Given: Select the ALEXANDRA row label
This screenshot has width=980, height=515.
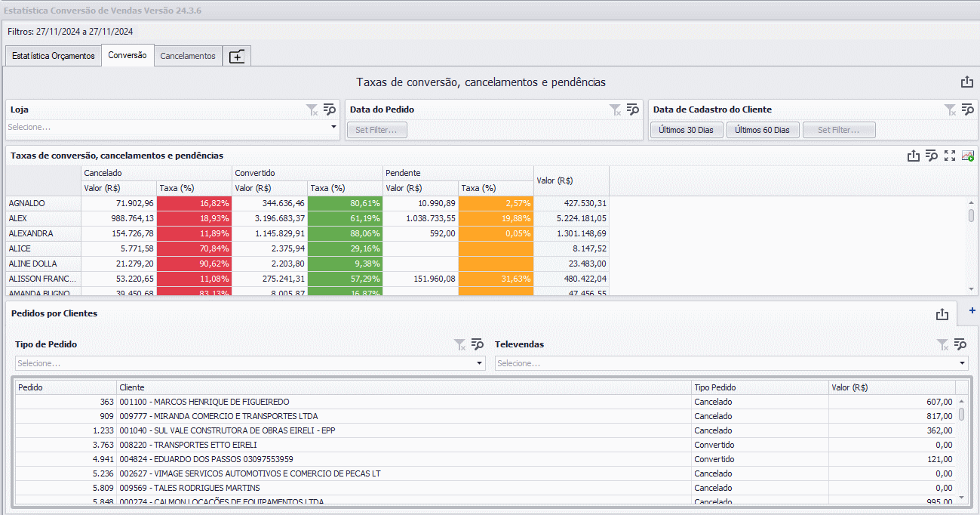Looking at the screenshot, I should pos(43,234).
